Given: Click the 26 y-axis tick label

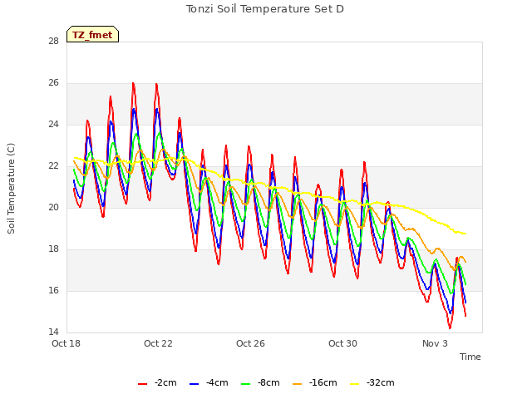Looking at the screenshot, I should pyautogui.click(x=53, y=83).
